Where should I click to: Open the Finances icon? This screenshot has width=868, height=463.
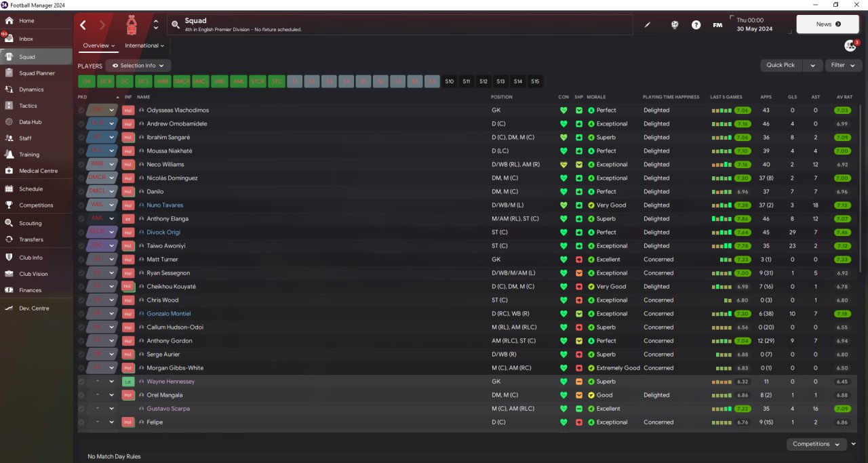coord(9,290)
